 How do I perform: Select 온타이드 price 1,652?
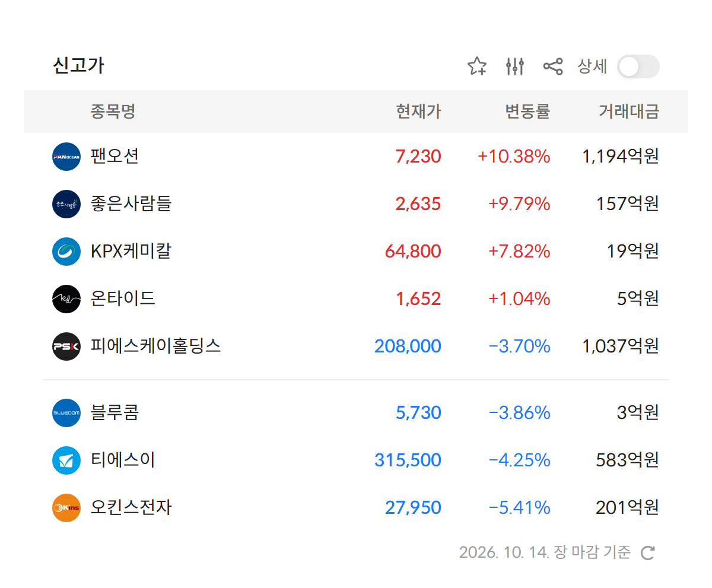click(418, 299)
